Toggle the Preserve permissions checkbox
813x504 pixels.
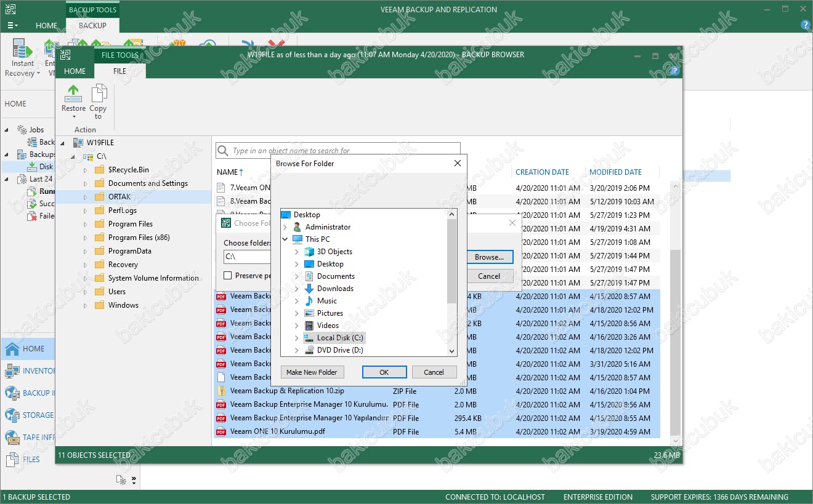tap(228, 276)
